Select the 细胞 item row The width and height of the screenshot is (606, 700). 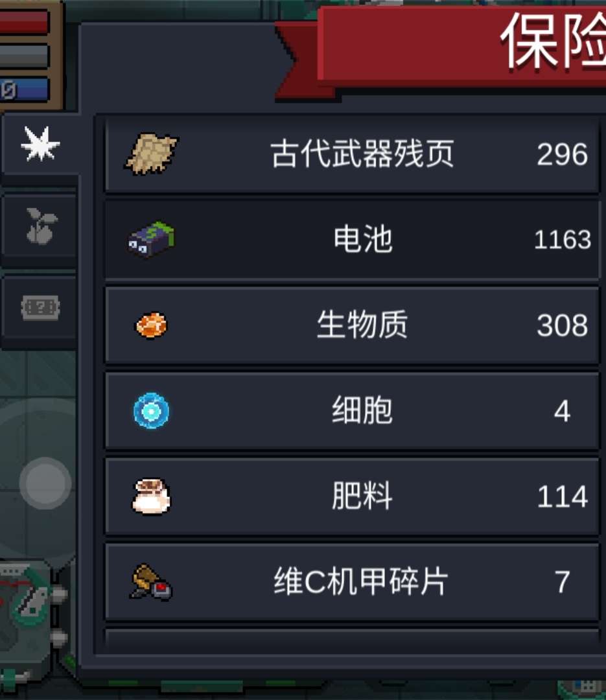click(x=352, y=411)
